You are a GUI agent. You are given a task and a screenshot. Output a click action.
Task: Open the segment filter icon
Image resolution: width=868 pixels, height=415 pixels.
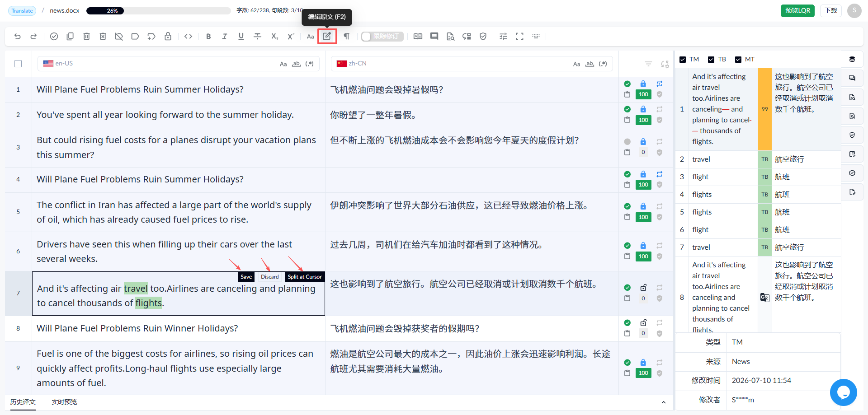click(x=648, y=64)
